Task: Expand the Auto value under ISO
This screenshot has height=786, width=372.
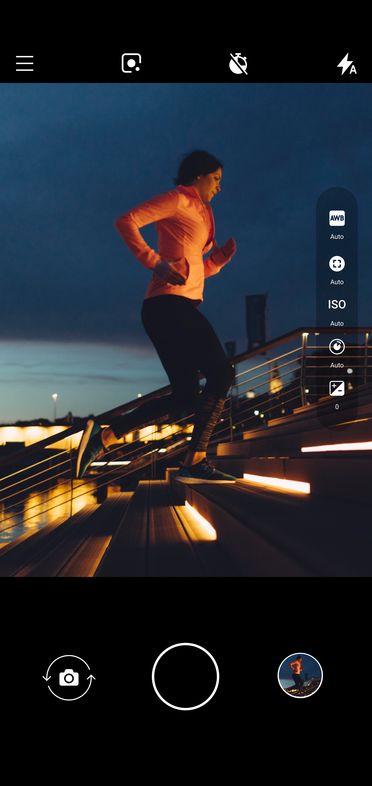Action: (337, 324)
